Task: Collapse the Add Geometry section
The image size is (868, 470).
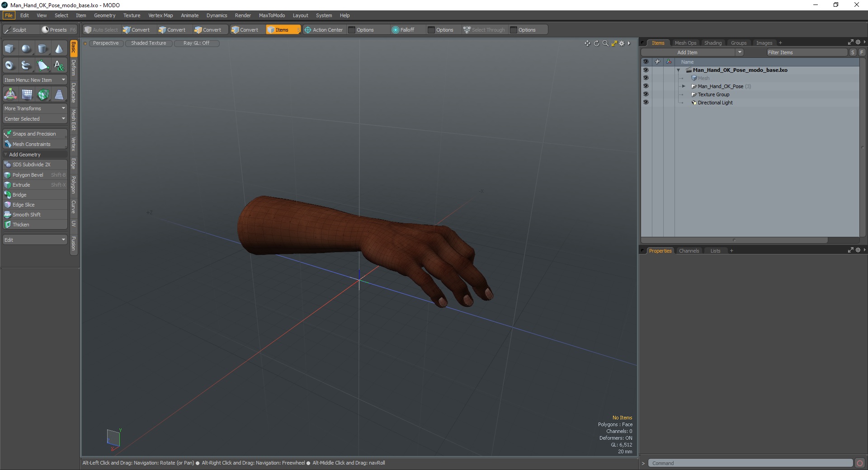Action: (5, 155)
